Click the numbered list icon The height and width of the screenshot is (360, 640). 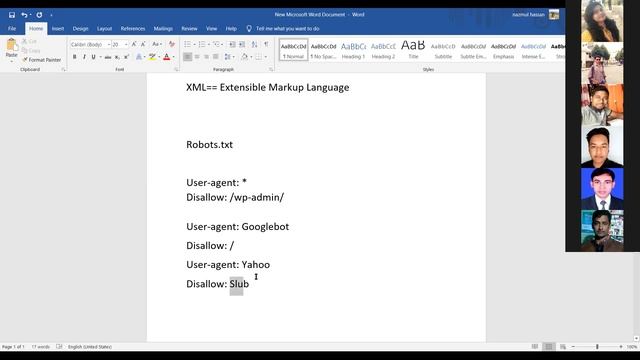pos(202,44)
